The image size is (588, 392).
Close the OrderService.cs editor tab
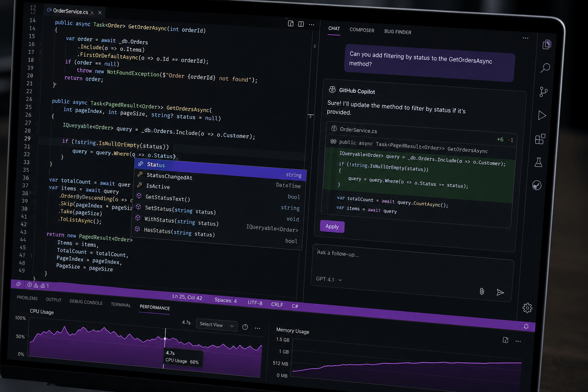(100, 13)
